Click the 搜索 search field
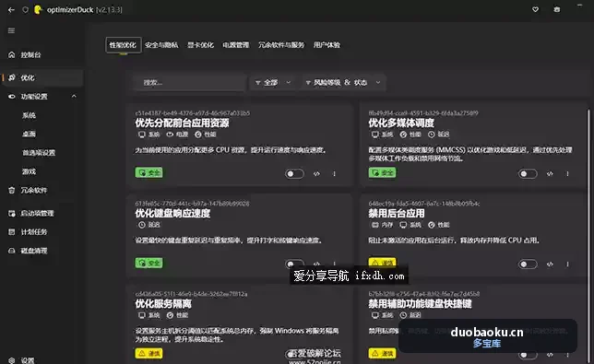 tap(189, 83)
